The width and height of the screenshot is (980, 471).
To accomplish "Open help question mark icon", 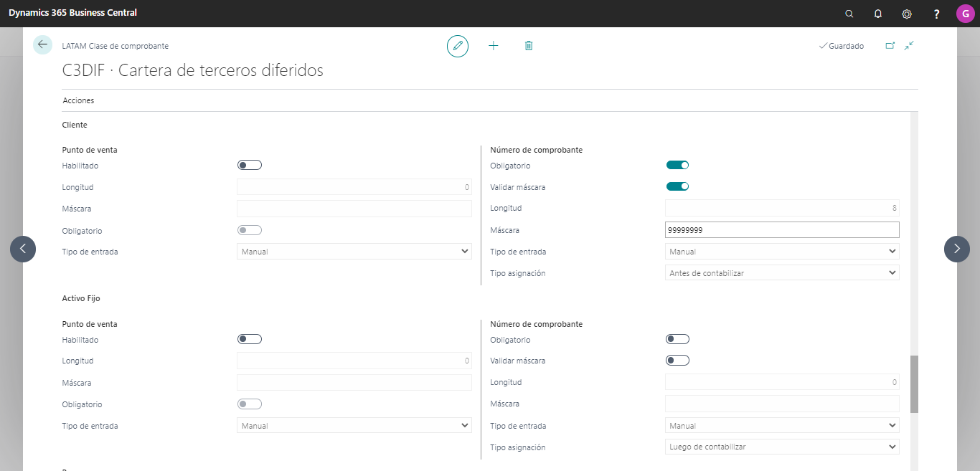I will click(x=936, y=14).
